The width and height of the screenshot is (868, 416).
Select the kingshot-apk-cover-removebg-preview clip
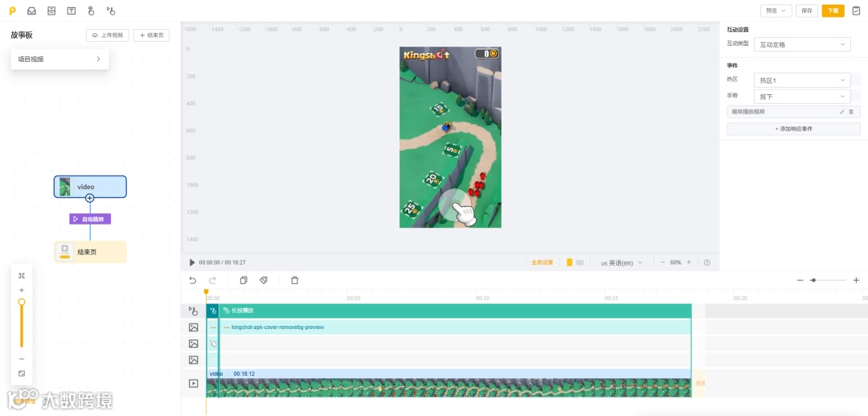coord(455,327)
